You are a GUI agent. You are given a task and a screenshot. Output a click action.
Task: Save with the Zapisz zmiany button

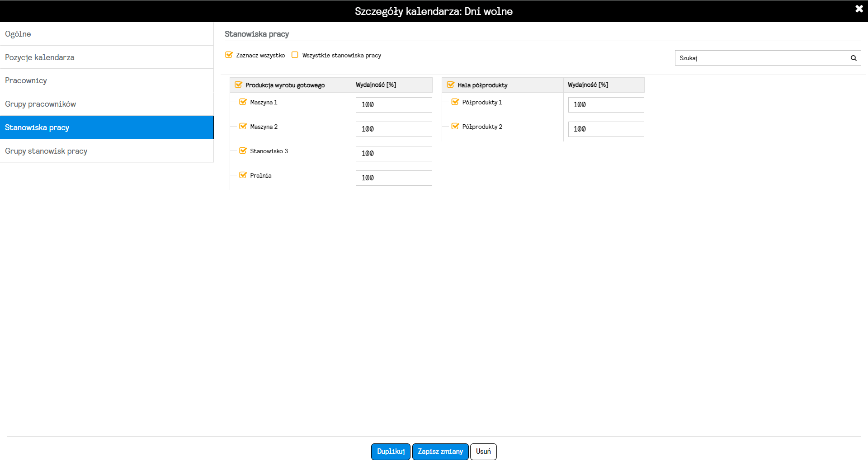coord(440,452)
